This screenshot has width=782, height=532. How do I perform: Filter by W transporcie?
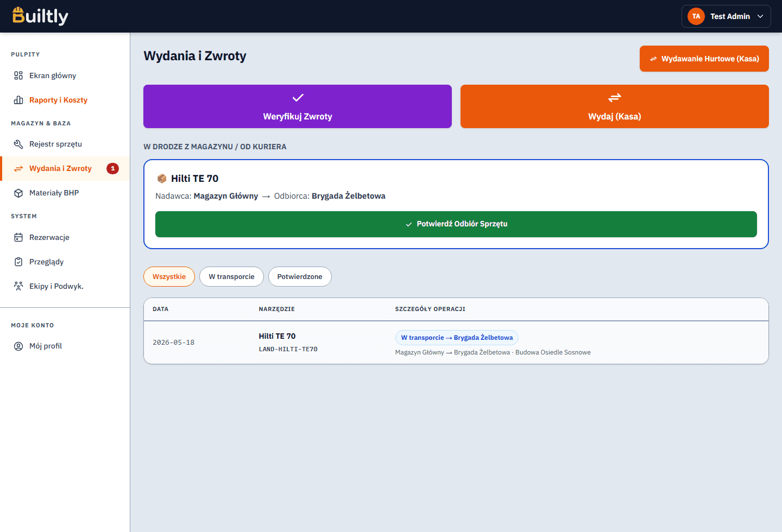[231, 276]
